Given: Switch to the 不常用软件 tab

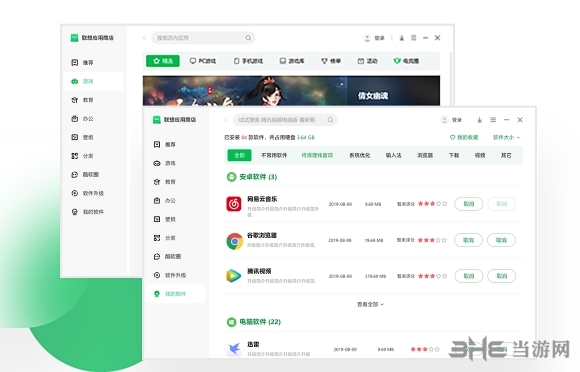Looking at the screenshot, I should point(274,155).
